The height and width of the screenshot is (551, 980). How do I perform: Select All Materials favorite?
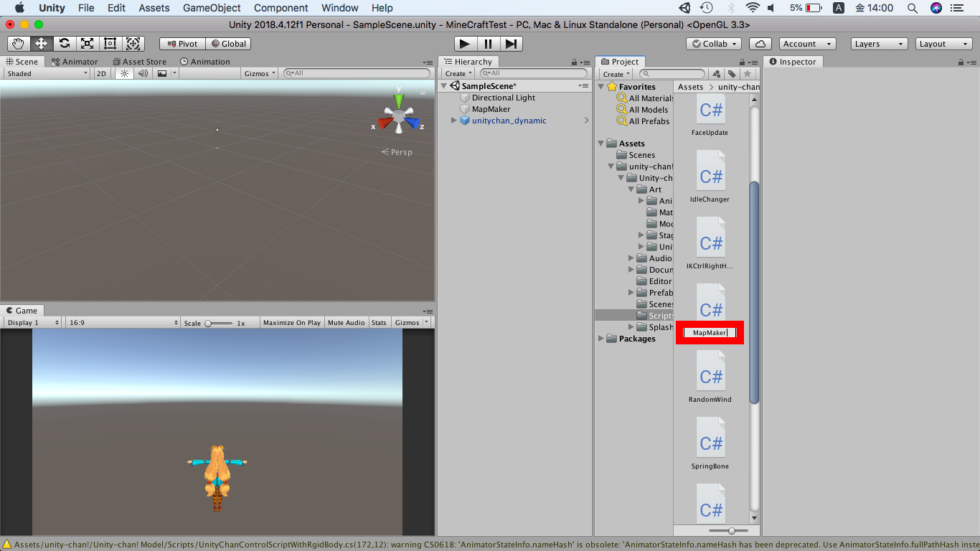click(651, 98)
